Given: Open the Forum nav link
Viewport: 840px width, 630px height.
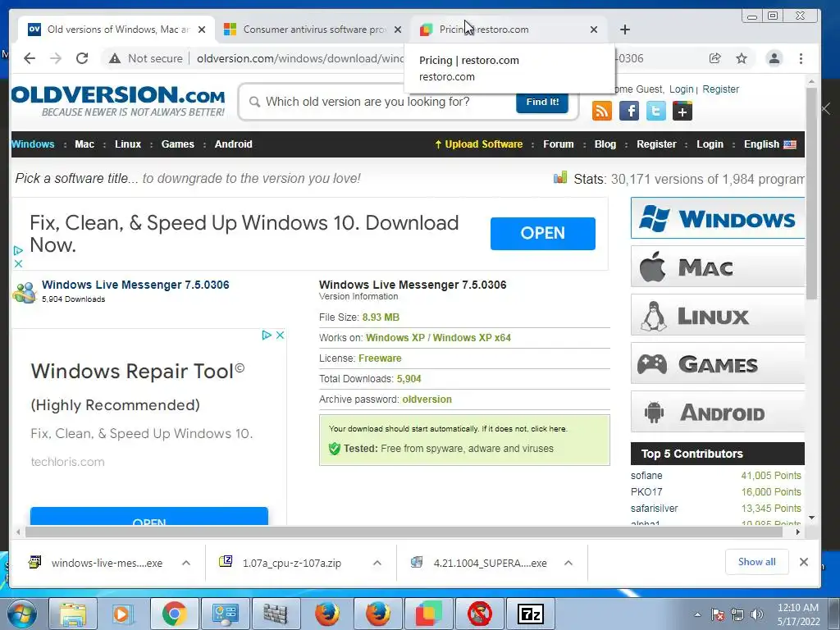Looking at the screenshot, I should pyautogui.click(x=558, y=144).
